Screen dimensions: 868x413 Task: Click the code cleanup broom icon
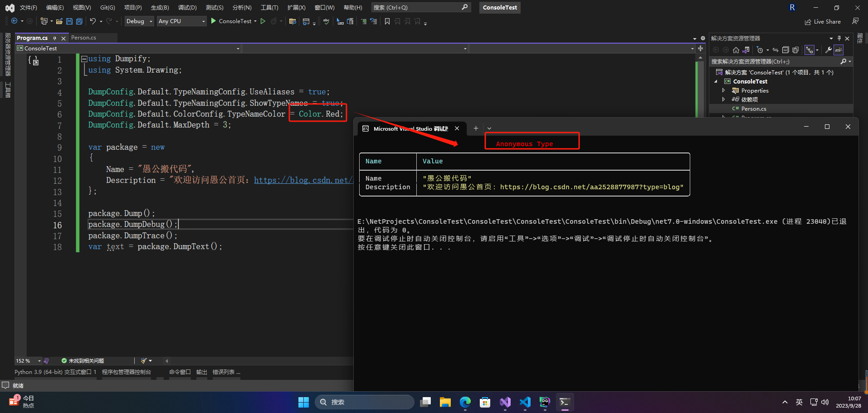144,361
